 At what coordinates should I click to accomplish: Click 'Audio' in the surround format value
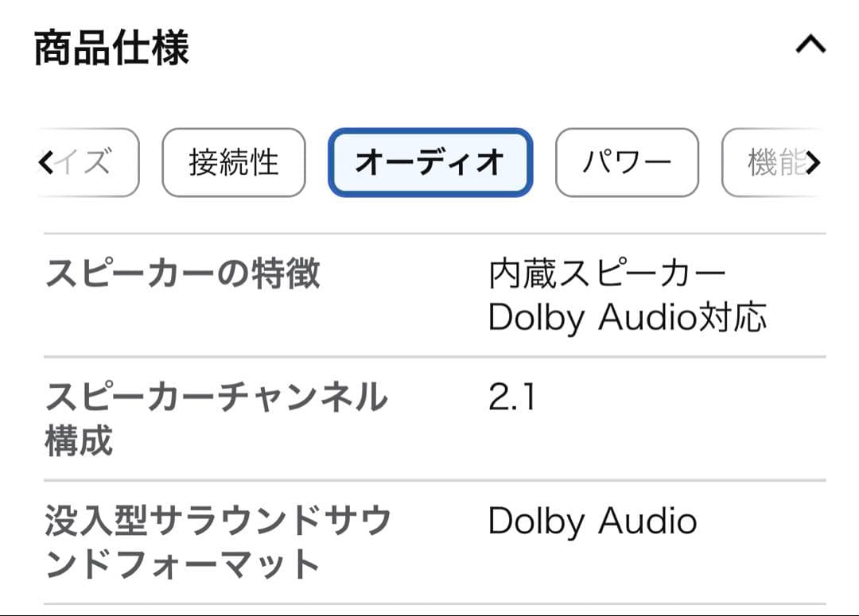647,521
